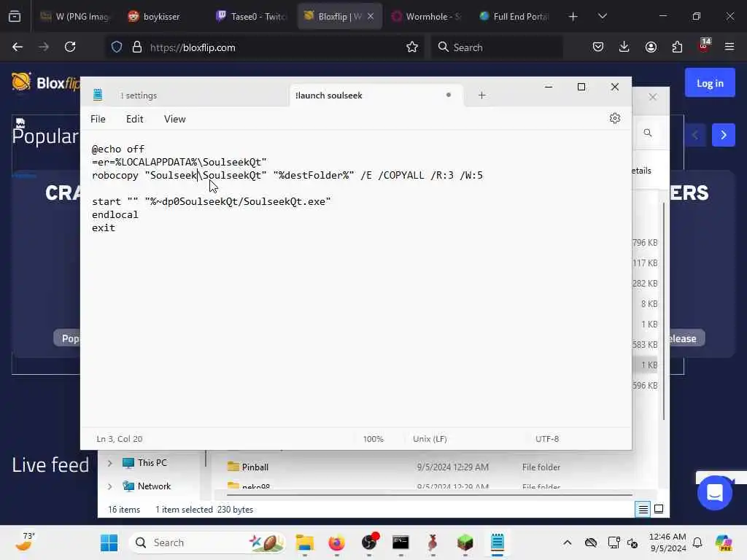Switch to Tasee0 - Twitch browser tab
The width and height of the screenshot is (747, 560).
(x=252, y=17)
